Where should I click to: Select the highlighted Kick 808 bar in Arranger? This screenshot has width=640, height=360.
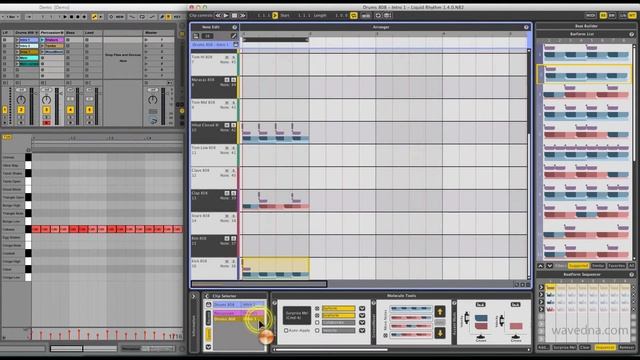coord(276,268)
